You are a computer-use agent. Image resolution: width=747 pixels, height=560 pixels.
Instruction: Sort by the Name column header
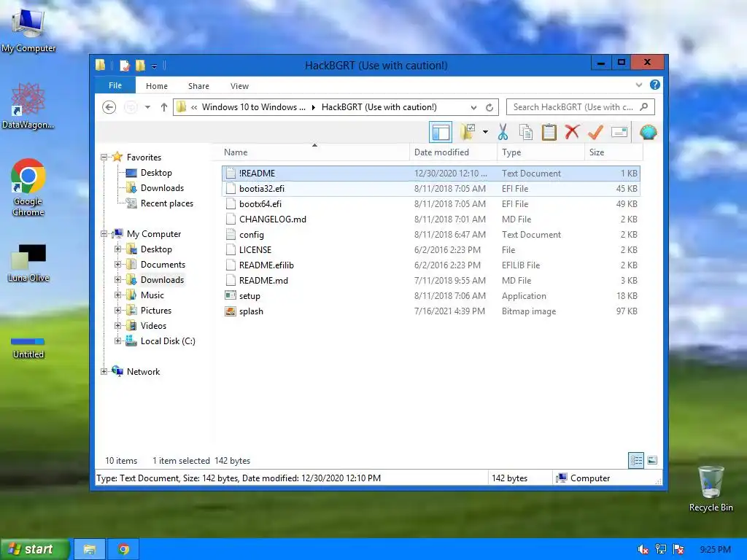(x=314, y=152)
